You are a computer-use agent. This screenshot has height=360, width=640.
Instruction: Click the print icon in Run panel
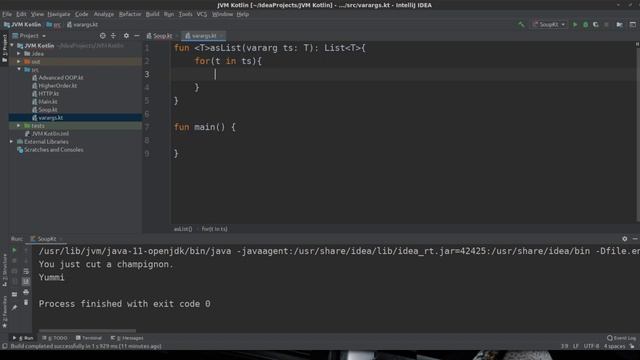pos(26,292)
